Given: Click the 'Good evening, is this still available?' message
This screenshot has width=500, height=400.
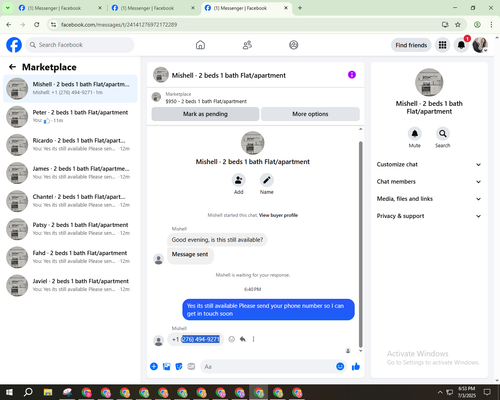Looking at the screenshot, I should pos(217,240).
